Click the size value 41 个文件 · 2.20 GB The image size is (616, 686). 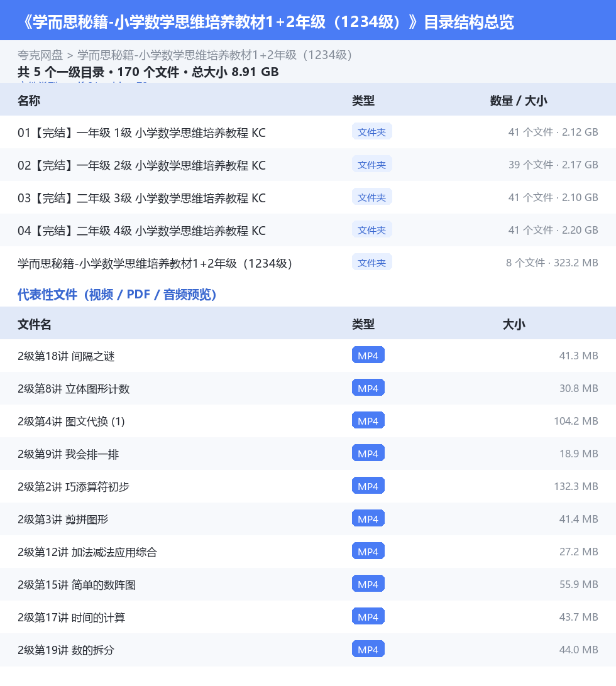[553, 230]
